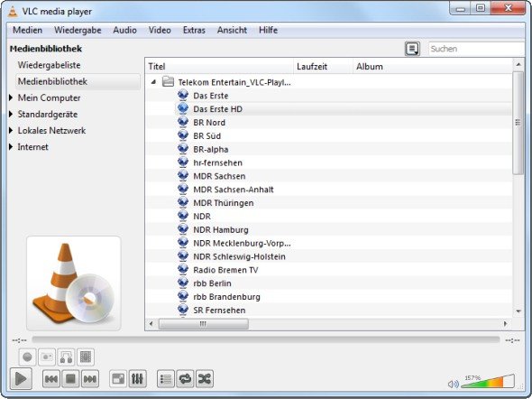Toggle the playlist view button
The image size is (532, 399).
[166, 378]
